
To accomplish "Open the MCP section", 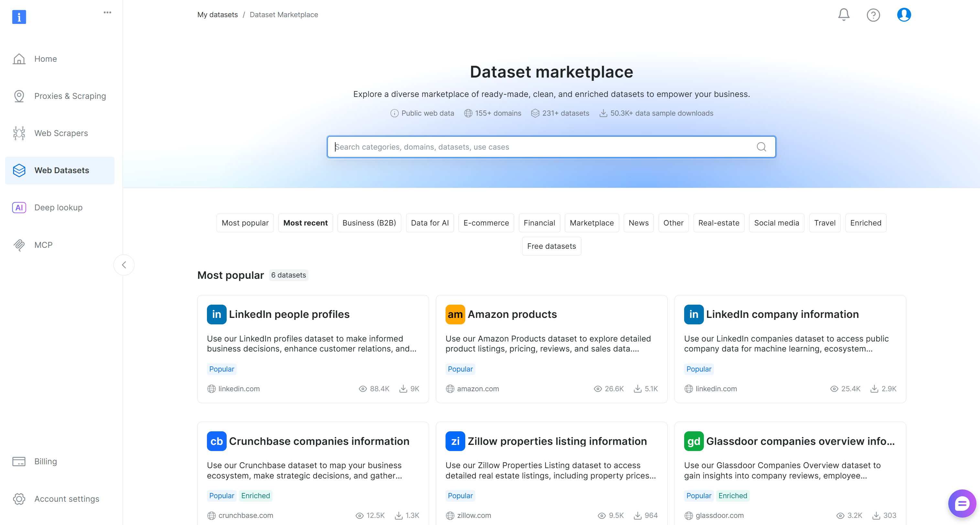I will [x=43, y=245].
